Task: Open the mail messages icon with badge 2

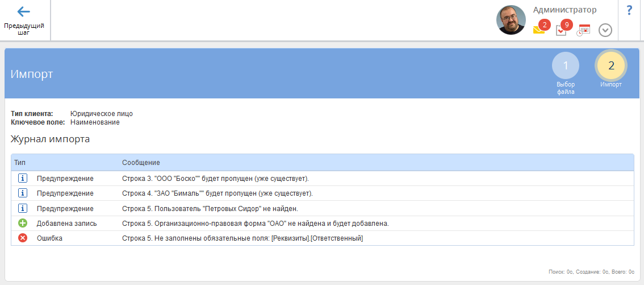Action: point(539,30)
